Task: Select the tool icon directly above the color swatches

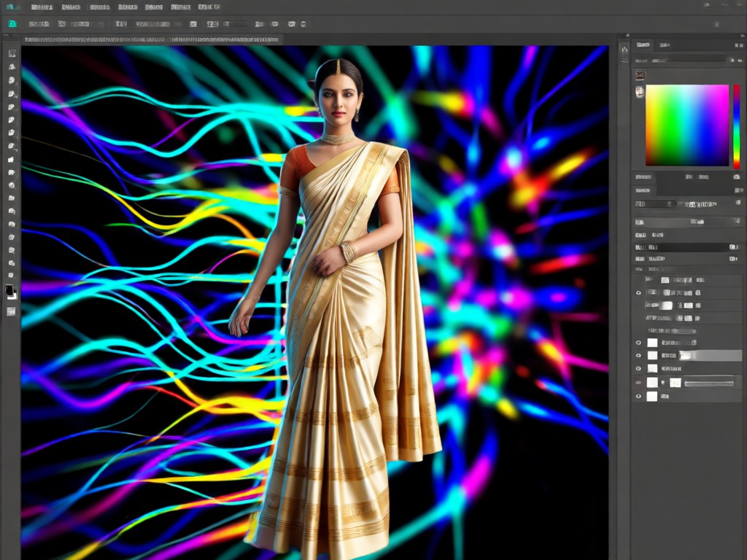Action: click(x=12, y=275)
